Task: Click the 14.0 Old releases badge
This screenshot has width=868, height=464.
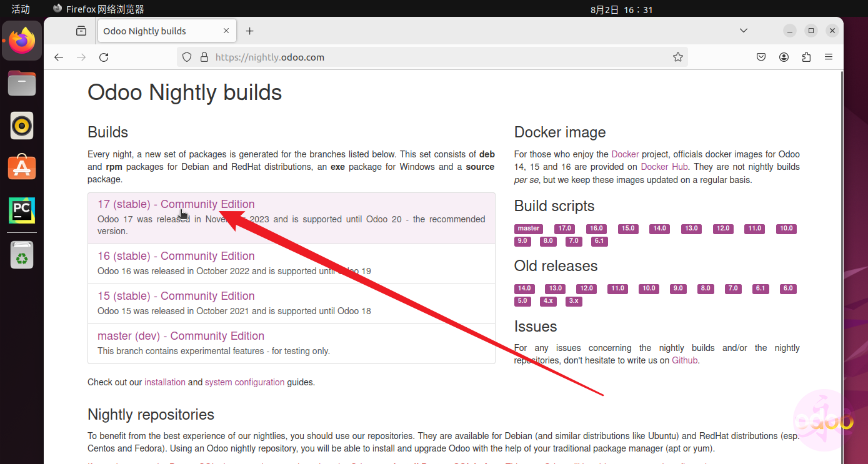Action: (x=524, y=289)
